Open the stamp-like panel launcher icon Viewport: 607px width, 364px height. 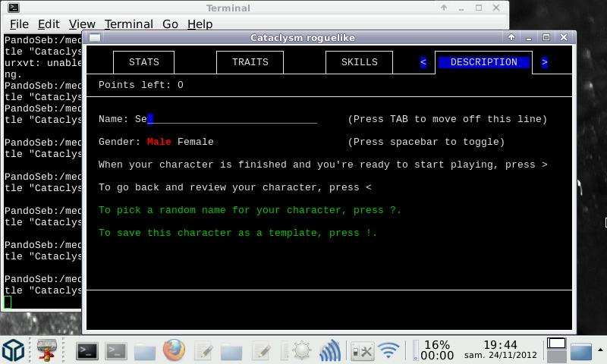click(x=47, y=350)
